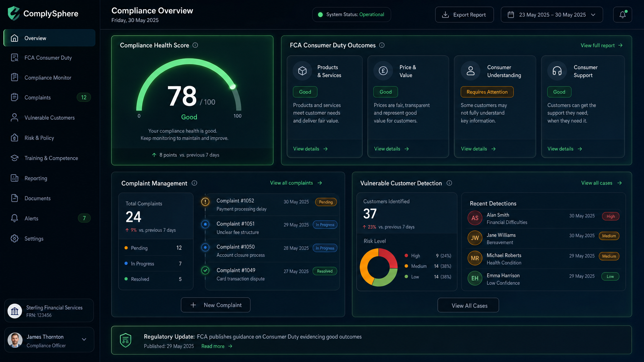
Task: Click the in-progress icon for Complaint #1051
Action: coord(205,224)
